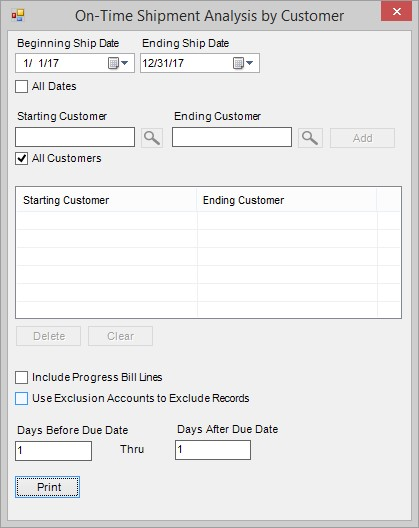Image resolution: width=419 pixels, height=528 pixels.
Task: Toggle Use Exclusion Accounts to Exclude Records
Action: (22, 398)
